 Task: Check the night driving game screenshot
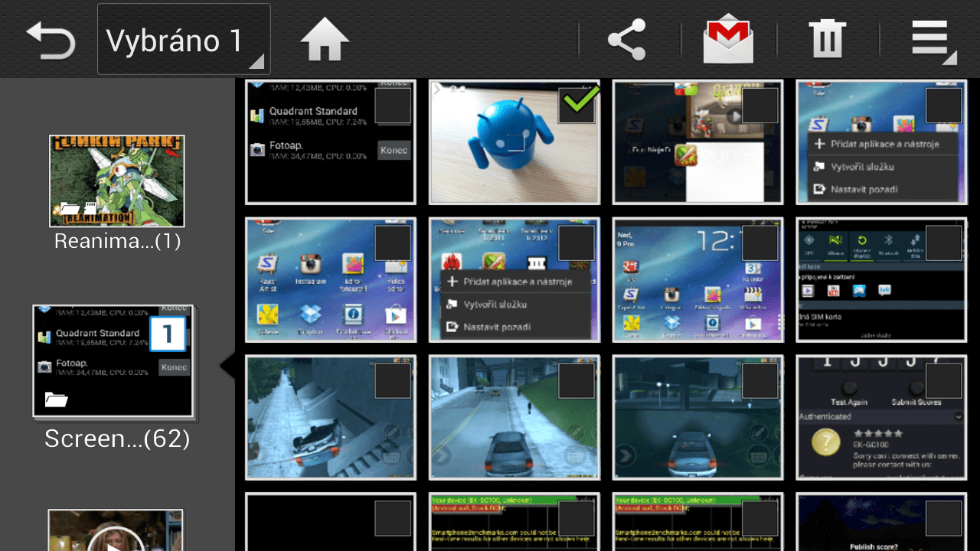tap(760, 380)
